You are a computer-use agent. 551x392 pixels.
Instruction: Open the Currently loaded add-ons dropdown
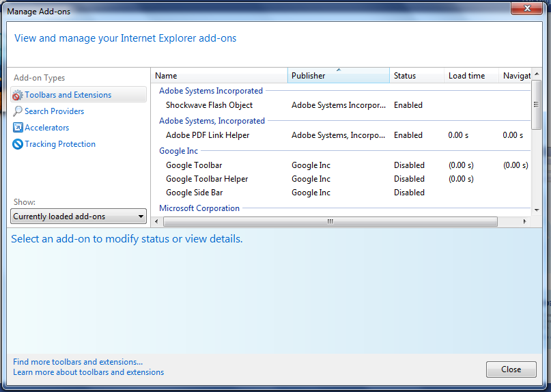pyautogui.click(x=79, y=216)
